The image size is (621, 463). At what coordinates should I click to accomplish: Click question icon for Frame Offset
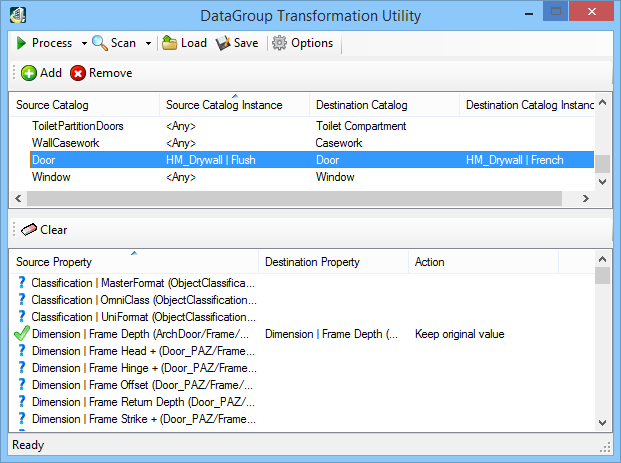[22, 385]
